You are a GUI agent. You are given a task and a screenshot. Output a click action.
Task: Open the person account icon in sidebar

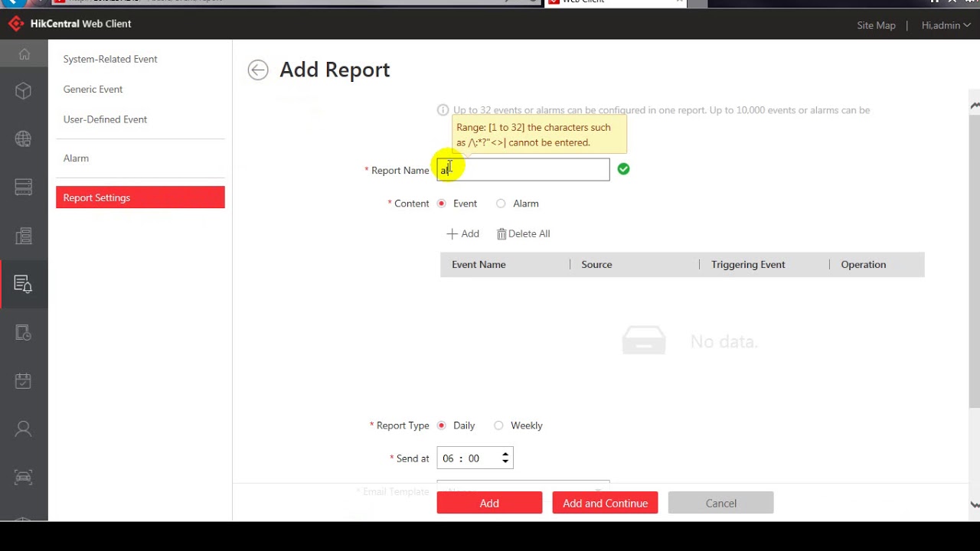pyautogui.click(x=23, y=429)
